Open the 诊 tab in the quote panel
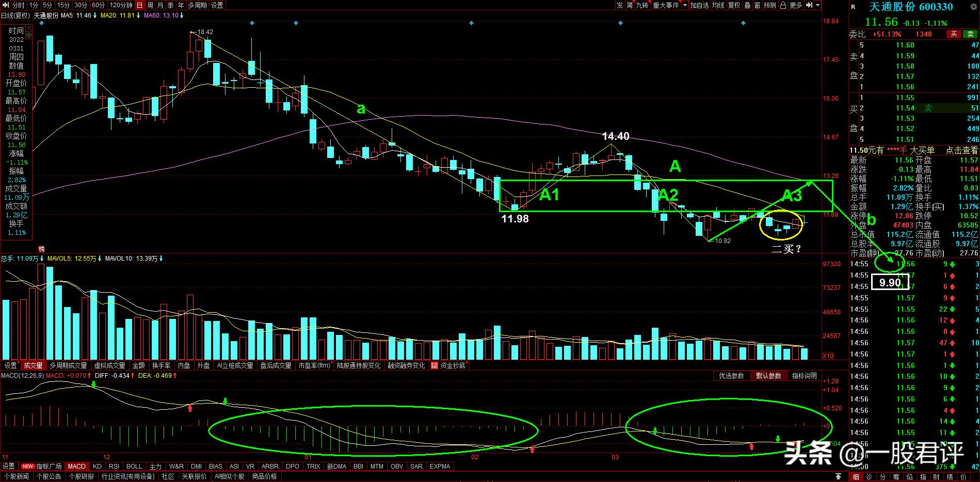 tap(869, 477)
